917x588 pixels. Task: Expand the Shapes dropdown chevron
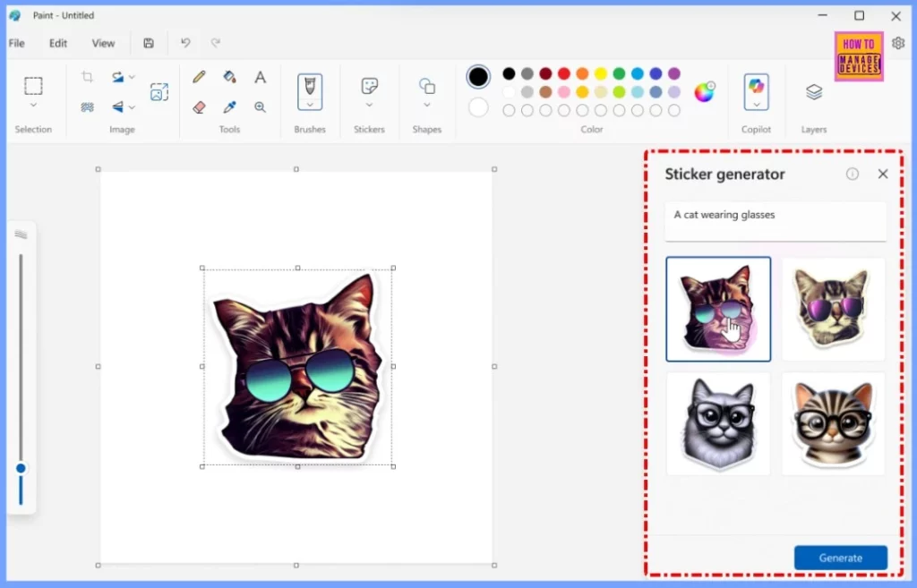pyautogui.click(x=427, y=106)
